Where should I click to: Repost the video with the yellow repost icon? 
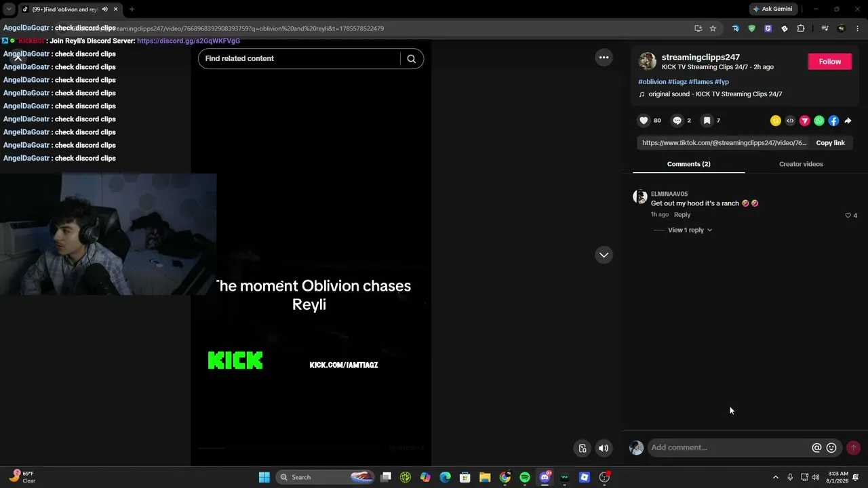coord(776,121)
